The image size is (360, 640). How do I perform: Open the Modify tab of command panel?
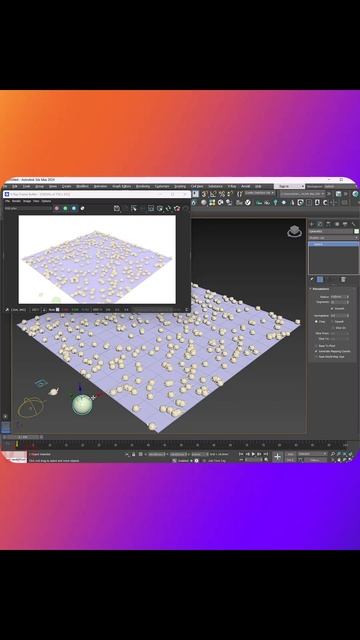320,224
